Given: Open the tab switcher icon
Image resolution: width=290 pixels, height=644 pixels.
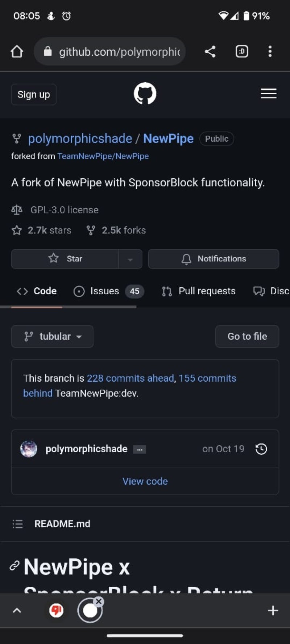Looking at the screenshot, I should coord(242,51).
